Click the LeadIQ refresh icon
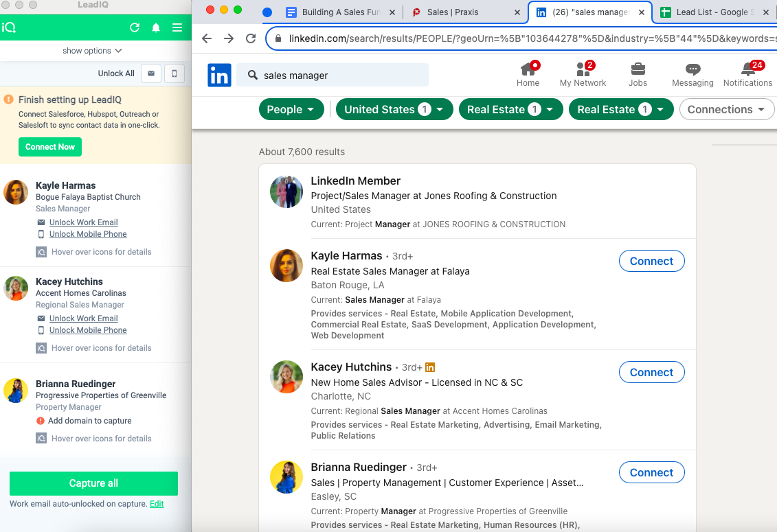 click(x=135, y=27)
